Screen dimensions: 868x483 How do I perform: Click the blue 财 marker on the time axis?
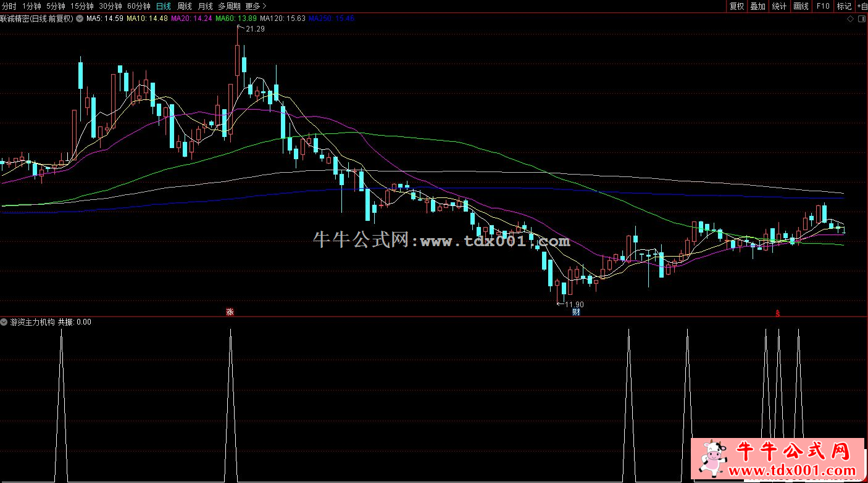(576, 312)
